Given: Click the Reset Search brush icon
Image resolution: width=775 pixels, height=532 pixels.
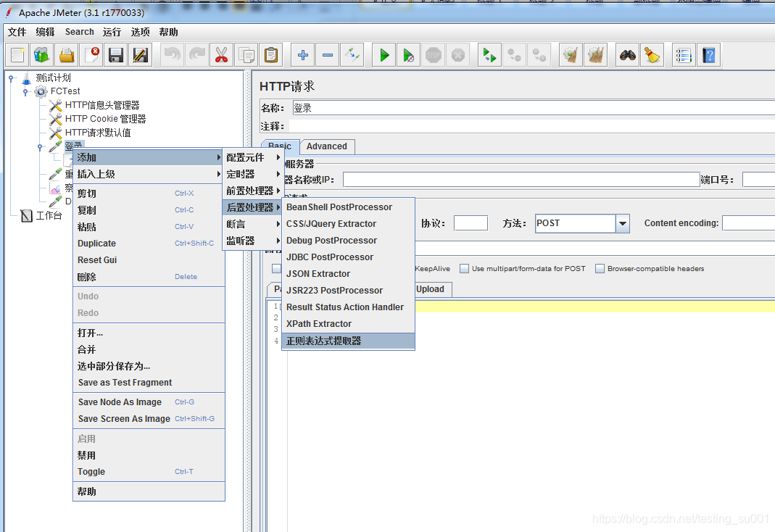Looking at the screenshot, I should [652, 55].
